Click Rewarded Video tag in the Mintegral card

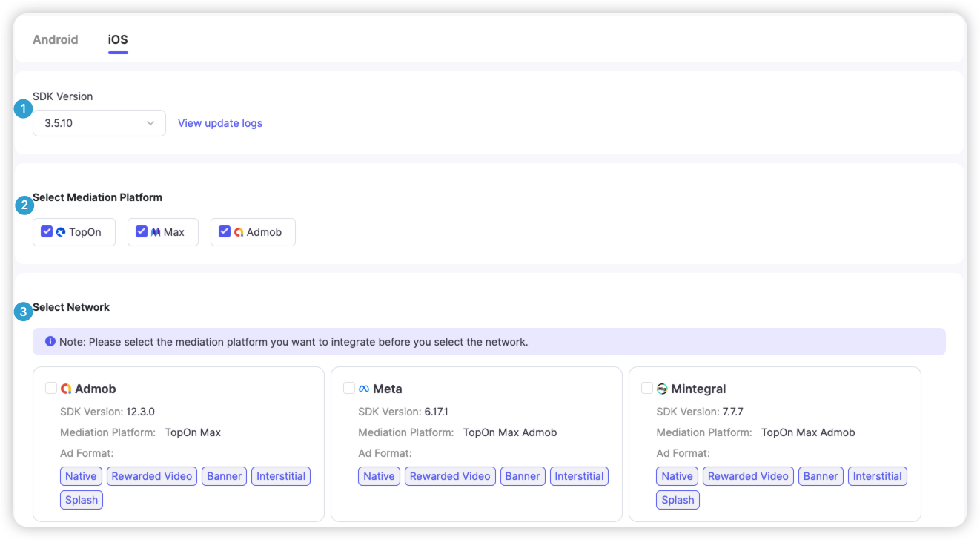(x=748, y=476)
